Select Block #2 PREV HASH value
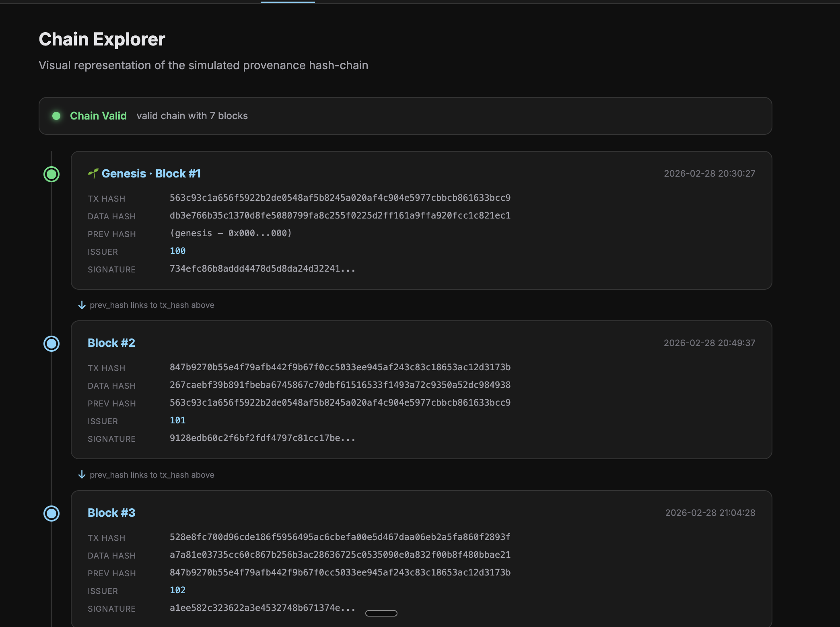 [x=340, y=403]
